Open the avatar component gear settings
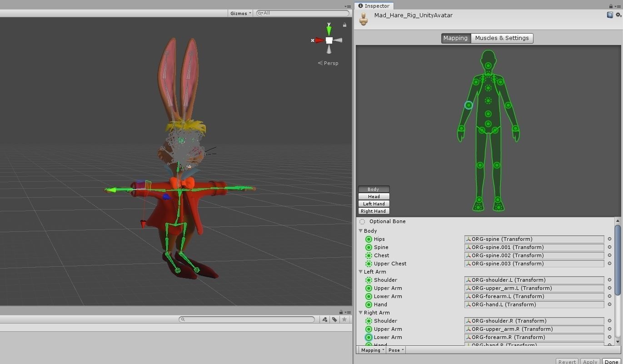This screenshot has width=623, height=364. pyautogui.click(x=618, y=15)
